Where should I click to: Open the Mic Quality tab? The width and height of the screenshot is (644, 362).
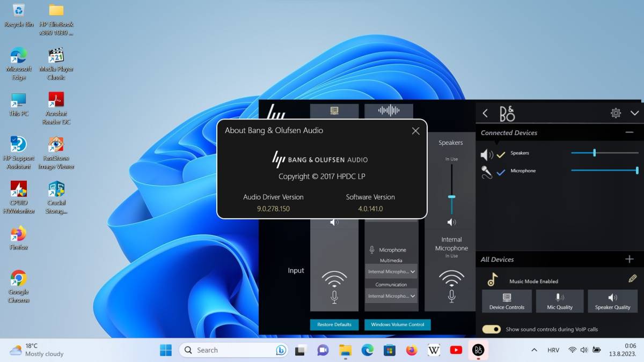(x=560, y=301)
